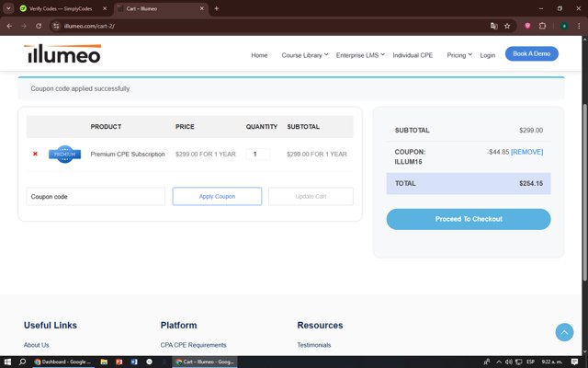Open the Chrome menu (three dots)

coord(579,26)
